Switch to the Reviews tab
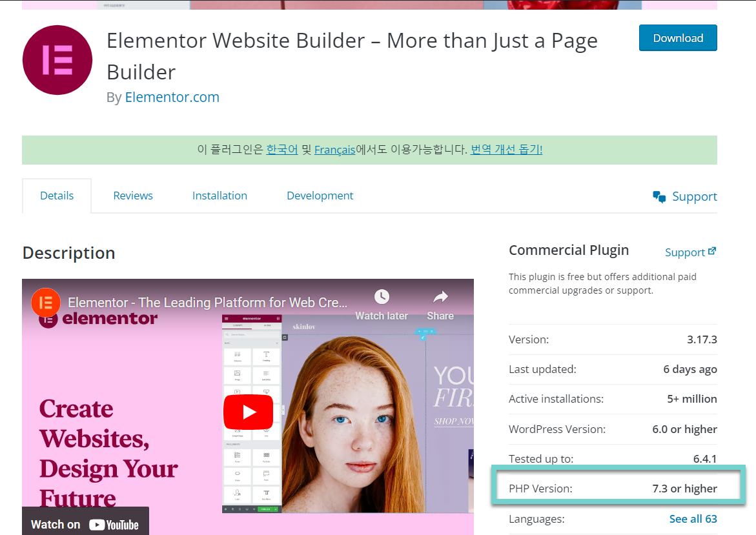 (132, 196)
